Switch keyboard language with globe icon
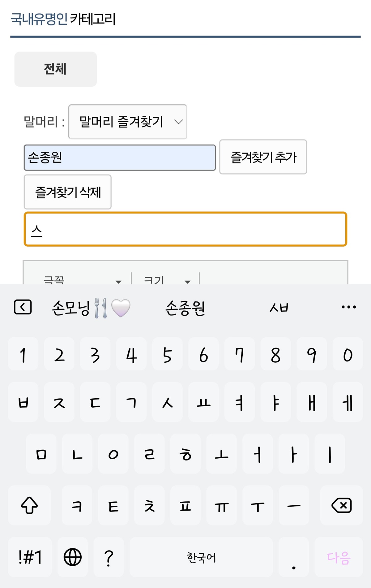 click(73, 557)
